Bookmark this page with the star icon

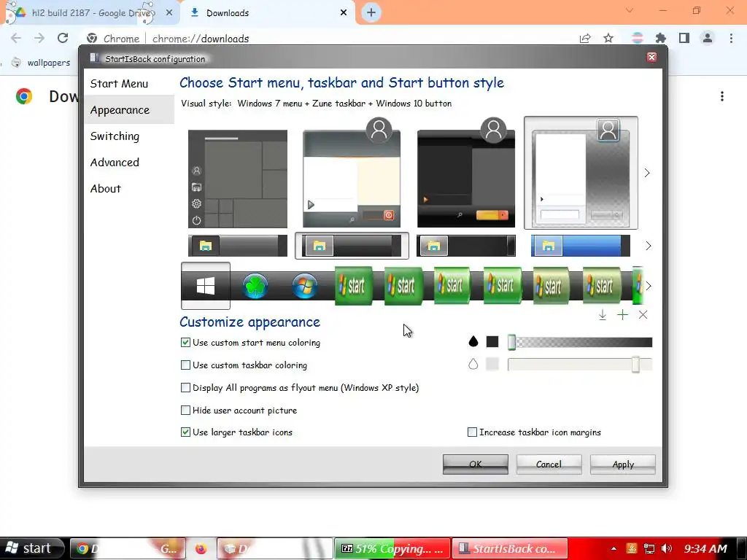click(x=608, y=38)
